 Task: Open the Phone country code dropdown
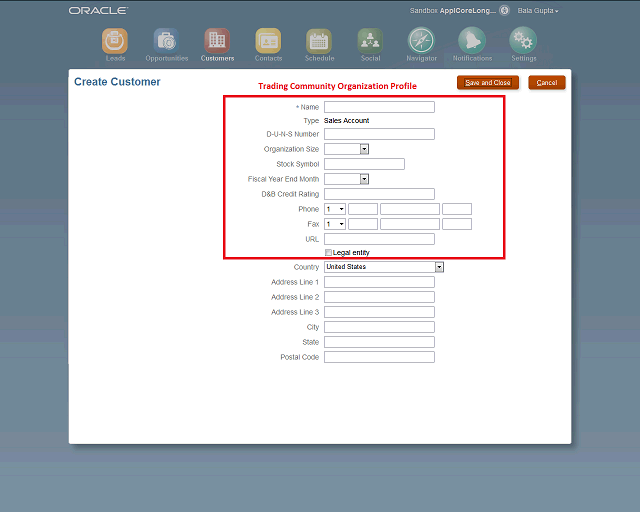click(335, 209)
